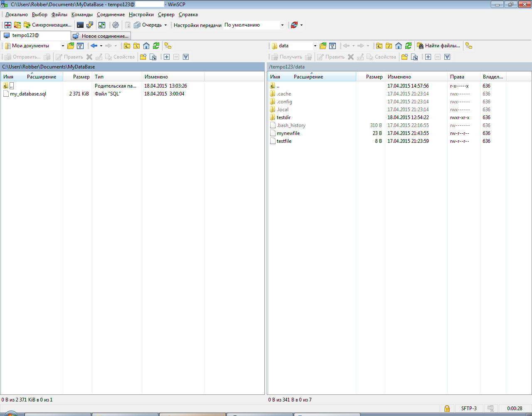Click the filter icon in remote panel
Screen dimensions: 532x416
(332, 46)
